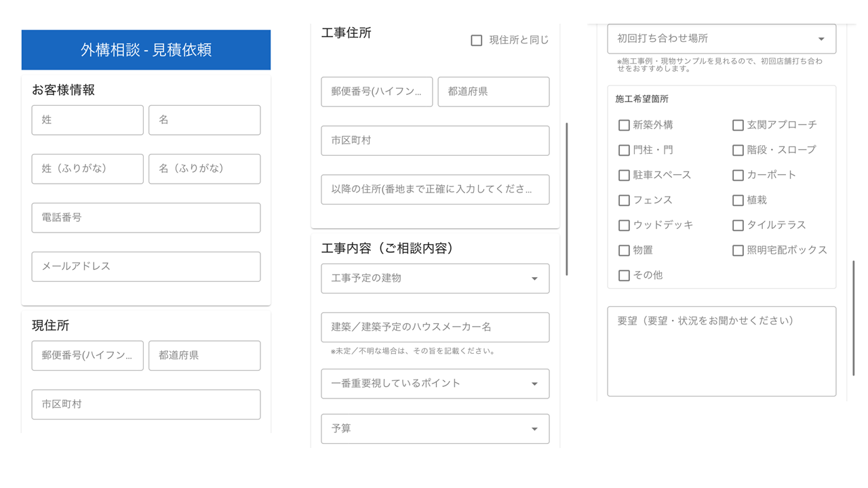Viewport: 868px width, 488px height.
Task: Select the ウッドデッキ checkbox
Action: pos(624,225)
